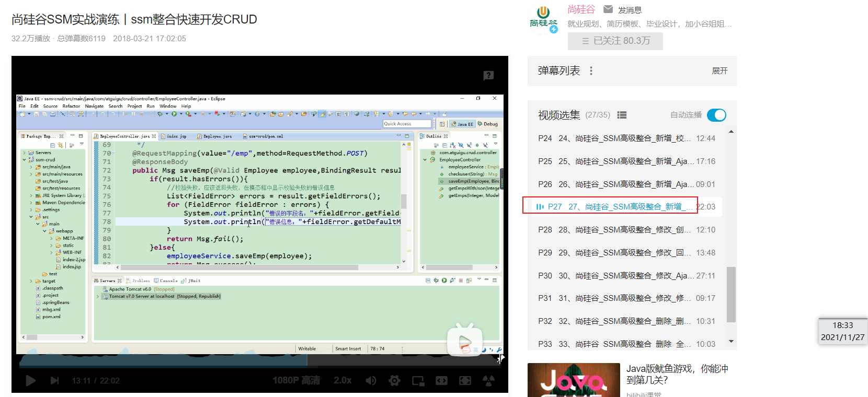Click 发消息 to message the uploader

[630, 10]
